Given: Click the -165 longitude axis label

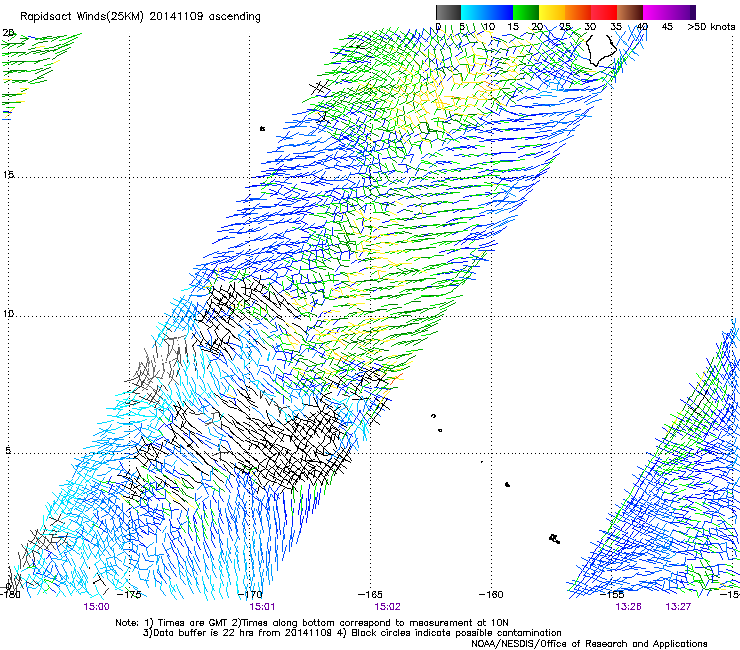Looking at the screenshot, I should tap(370, 595).
